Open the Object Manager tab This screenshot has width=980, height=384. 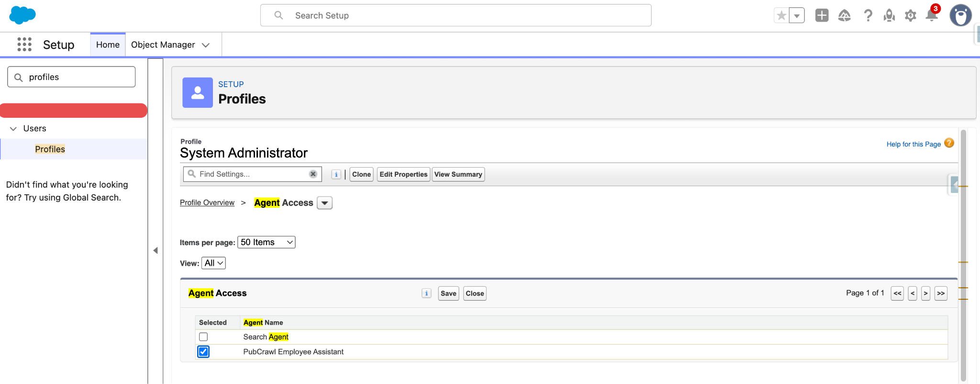(x=163, y=45)
